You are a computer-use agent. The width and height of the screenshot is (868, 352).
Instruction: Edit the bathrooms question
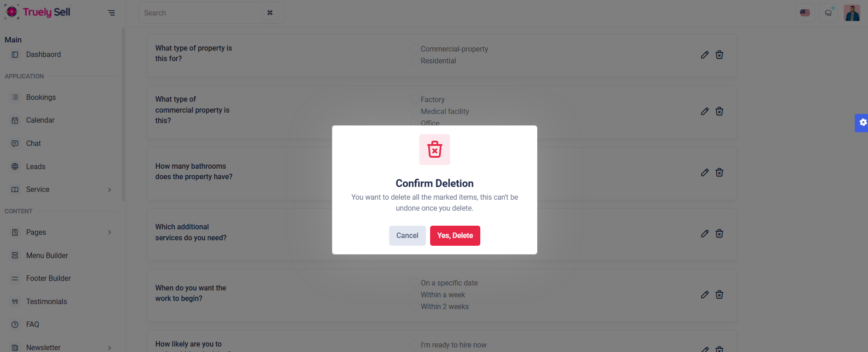pos(705,172)
